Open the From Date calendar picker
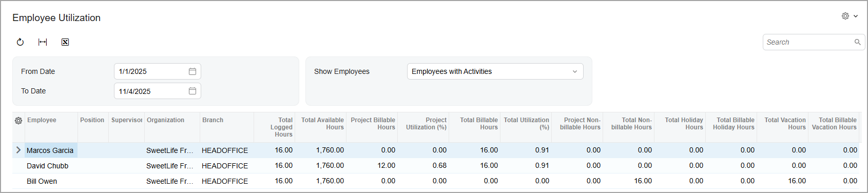This screenshot has width=868, height=193. [x=192, y=71]
